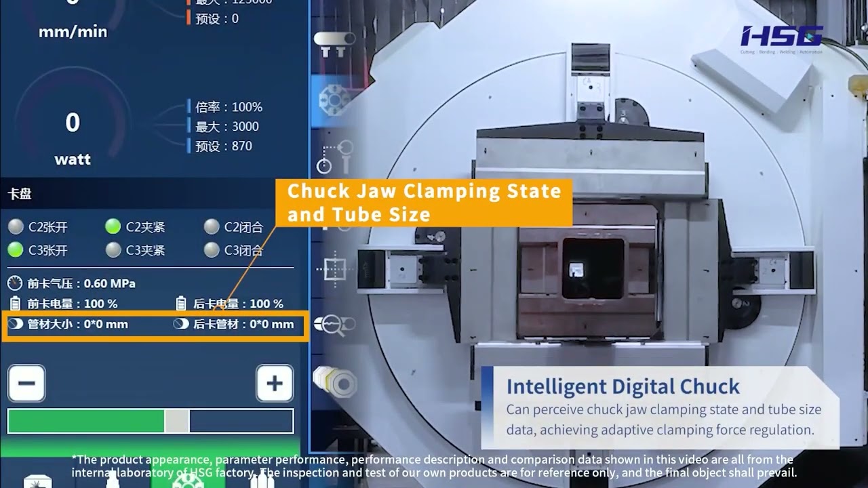Toggle the C3夹紧 indicator

tap(113, 250)
